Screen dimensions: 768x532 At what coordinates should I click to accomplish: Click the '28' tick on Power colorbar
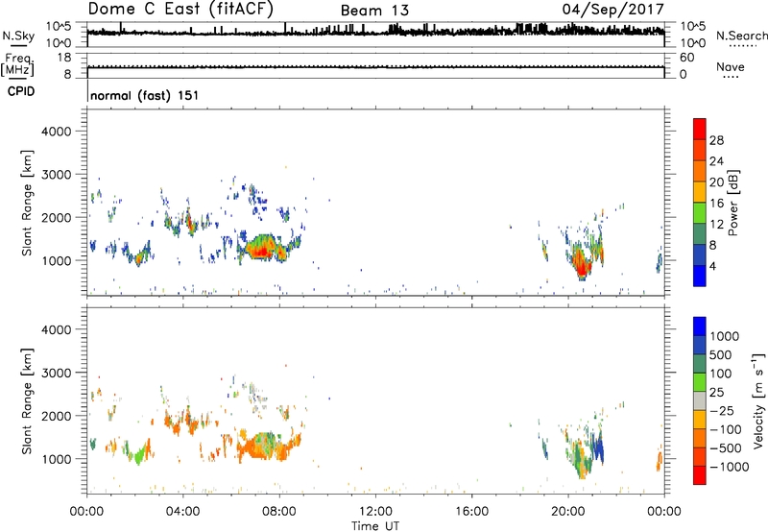coord(716,140)
